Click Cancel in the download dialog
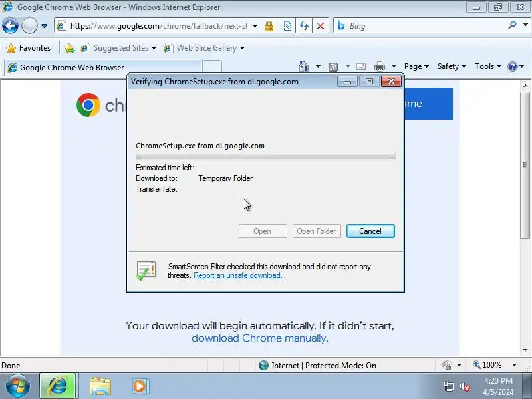 pos(370,231)
